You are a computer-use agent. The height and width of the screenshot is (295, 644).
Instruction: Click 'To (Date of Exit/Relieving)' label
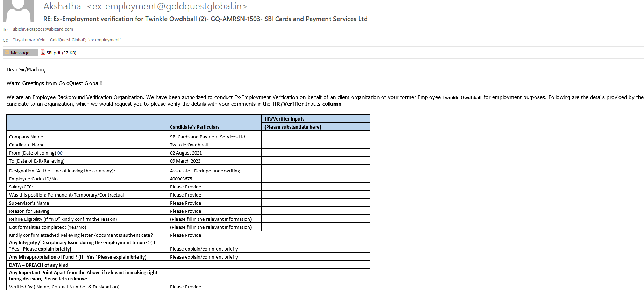(37, 161)
